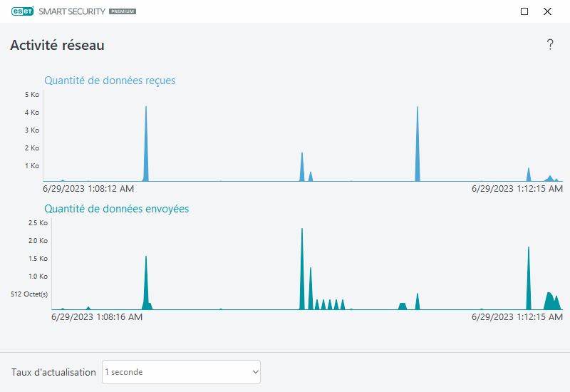Click the 2.5 Ko axis label
This screenshot has height=392, width=570.
38,223
